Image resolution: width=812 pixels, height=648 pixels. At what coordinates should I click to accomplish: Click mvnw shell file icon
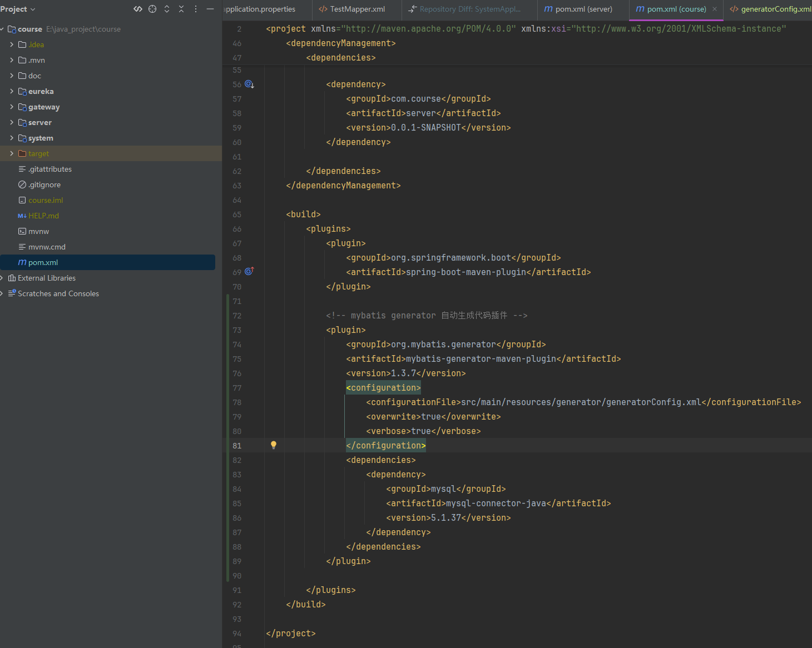click(x=22, y=231)
